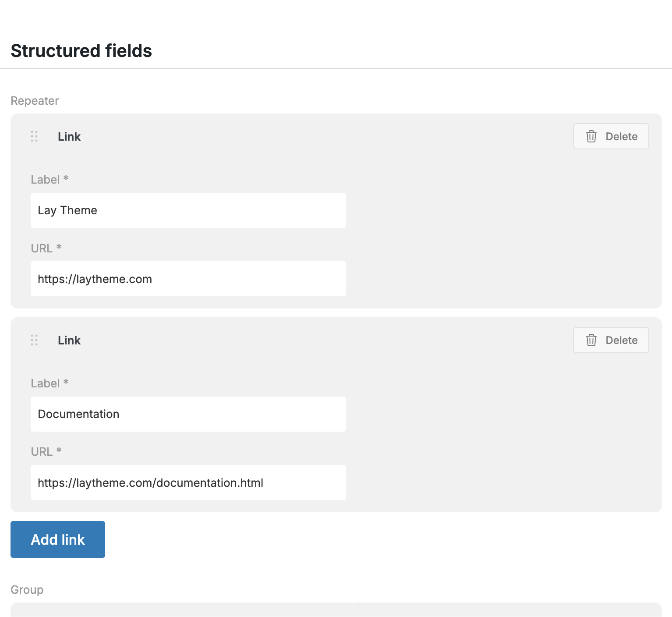
Task: Focus the URL field with documentation.html address
Action: pyautogui.click(x=188, y=482)
